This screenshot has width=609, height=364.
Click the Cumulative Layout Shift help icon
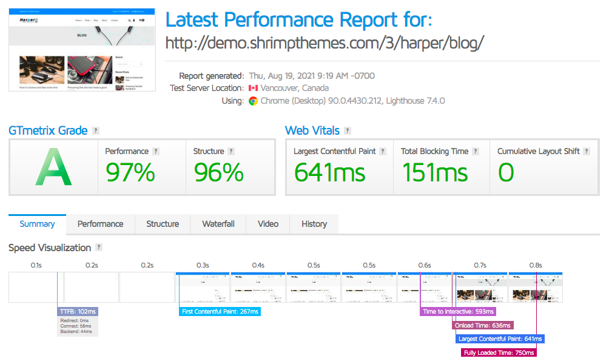point(587,152)
